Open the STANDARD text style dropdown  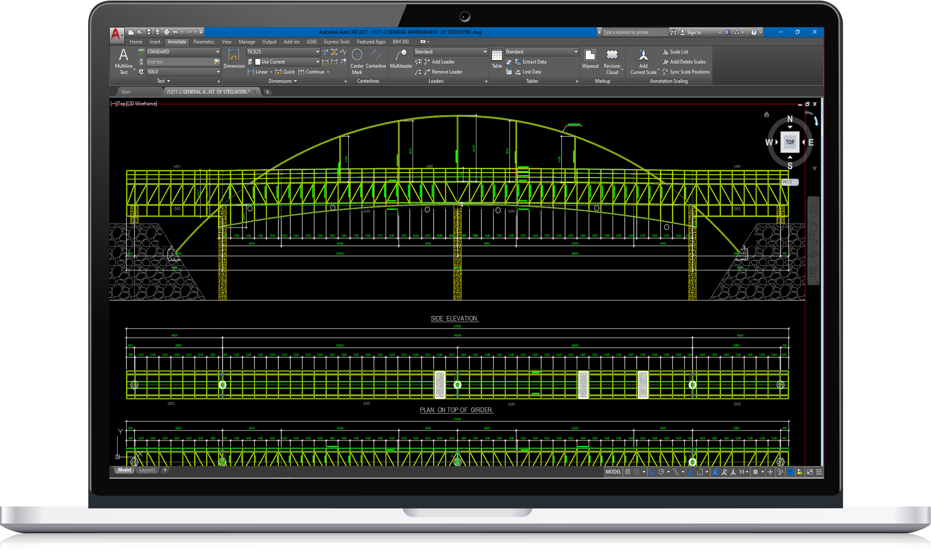pos(217,52)
